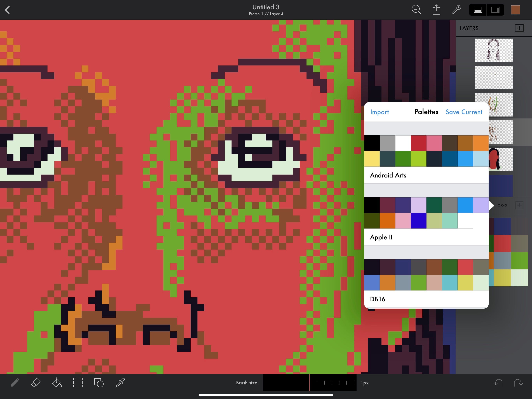Pick the Eyedropper tool

pyautogui.click(x=120, y=382)
